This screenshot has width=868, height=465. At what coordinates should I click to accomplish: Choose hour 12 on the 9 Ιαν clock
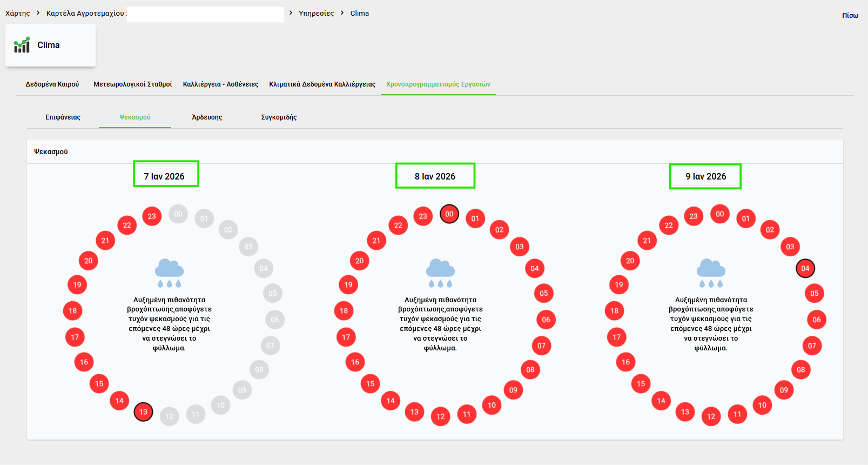[711, 416]
